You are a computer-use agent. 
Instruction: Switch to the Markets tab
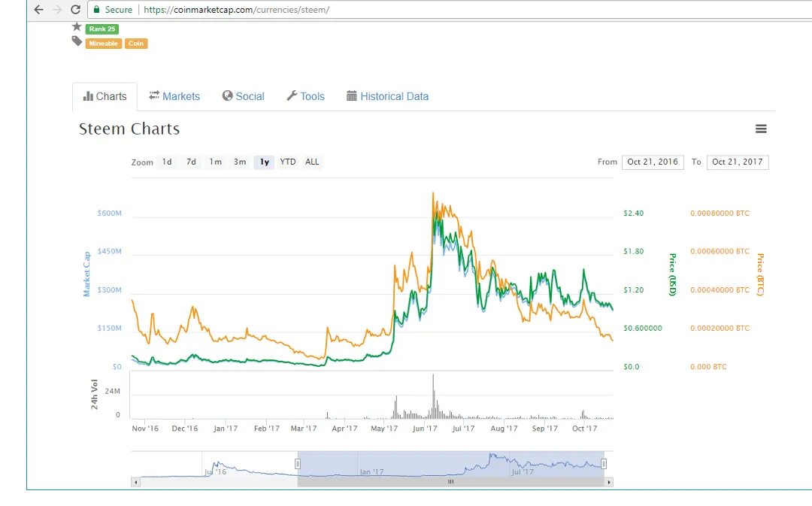[174, 96]
